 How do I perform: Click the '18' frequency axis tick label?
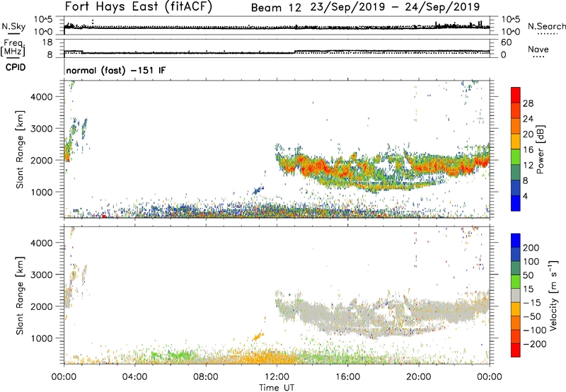click(47, 42)
